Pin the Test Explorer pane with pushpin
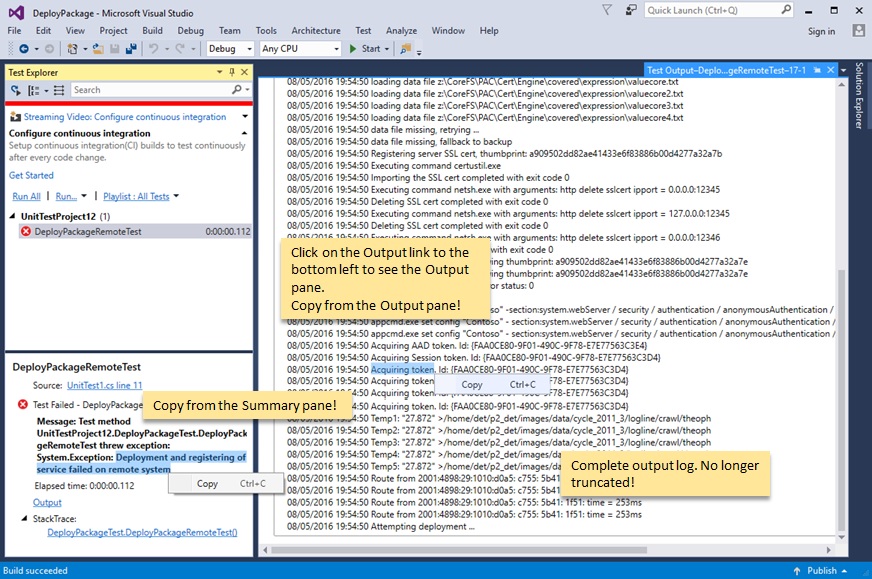Viewport: 872px width, 579px height. (x=232, y=72)
